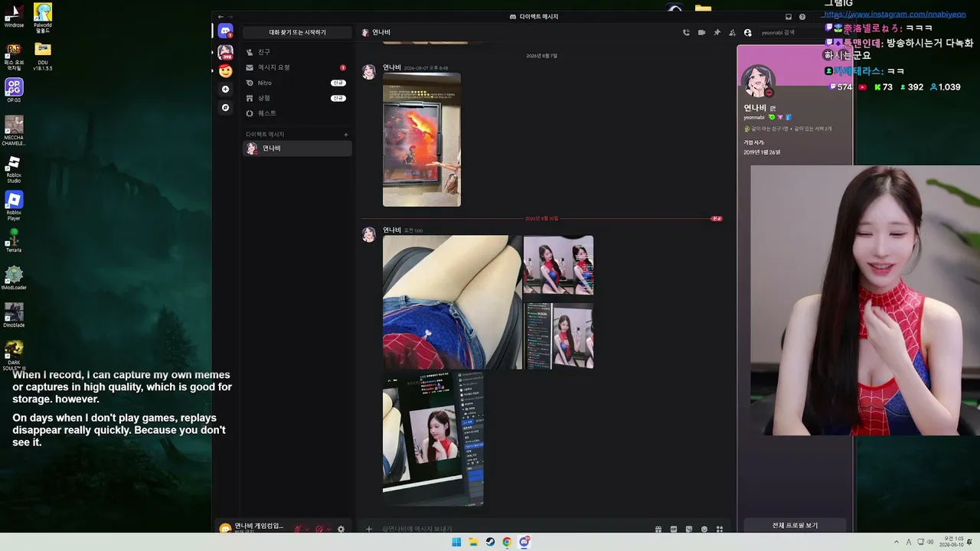This screenshot has width=980, height=551.
Task: Open the large denim shorts photo
Action: [452, 302]
